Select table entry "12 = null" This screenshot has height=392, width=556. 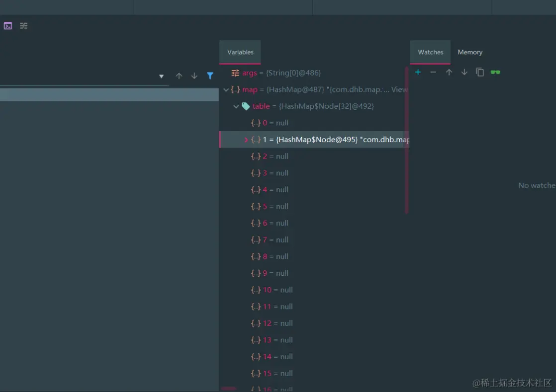coord(314,323)
